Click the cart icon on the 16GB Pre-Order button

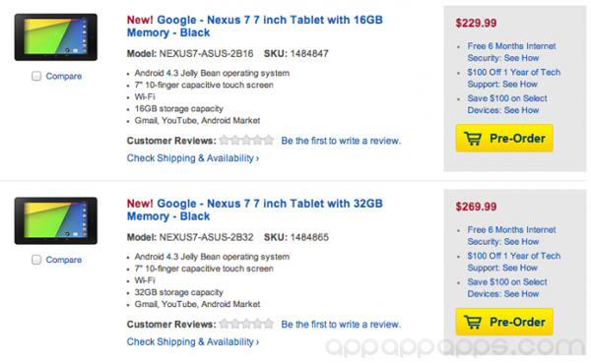(x=472, y=139)
